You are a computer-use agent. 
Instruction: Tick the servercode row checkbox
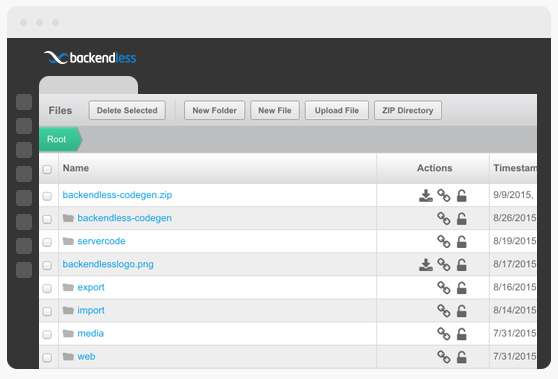point(47,242)
